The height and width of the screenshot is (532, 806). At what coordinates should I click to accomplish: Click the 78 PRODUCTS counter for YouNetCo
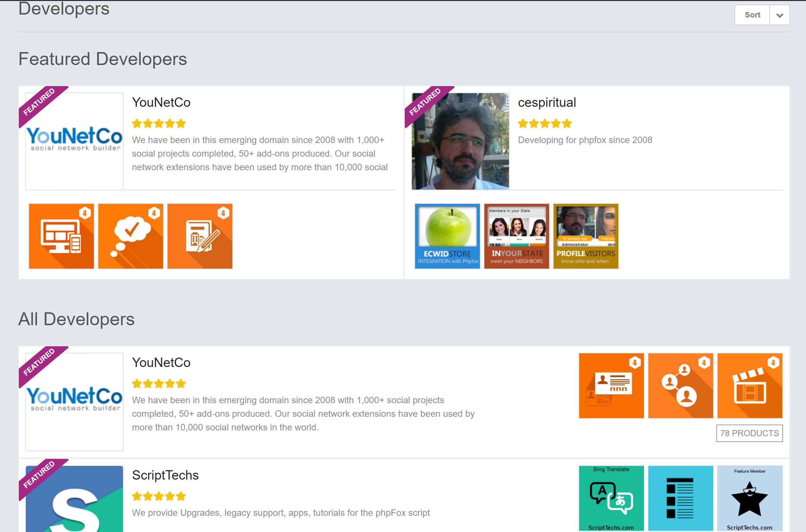(x=750, y=433)
